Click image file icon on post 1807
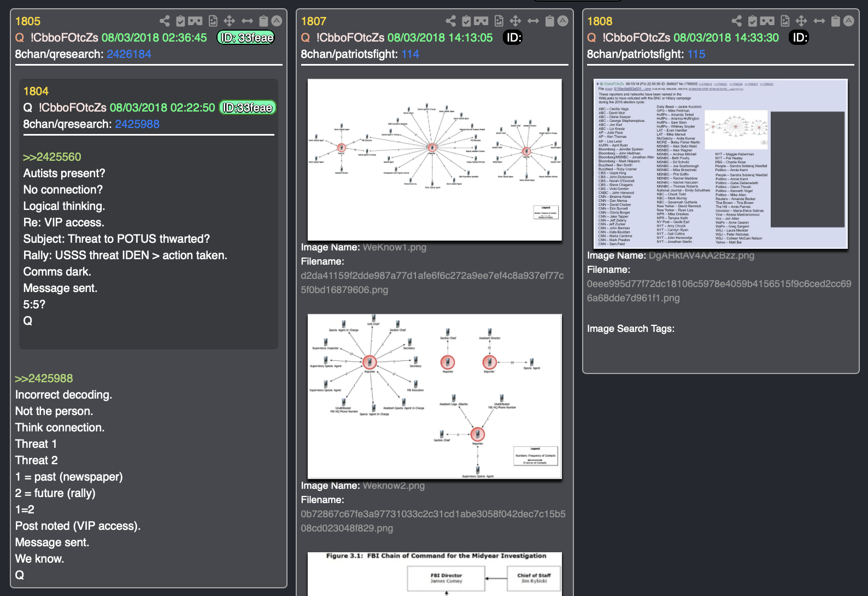This screenshot has width=868, height=596. [499, 21]
